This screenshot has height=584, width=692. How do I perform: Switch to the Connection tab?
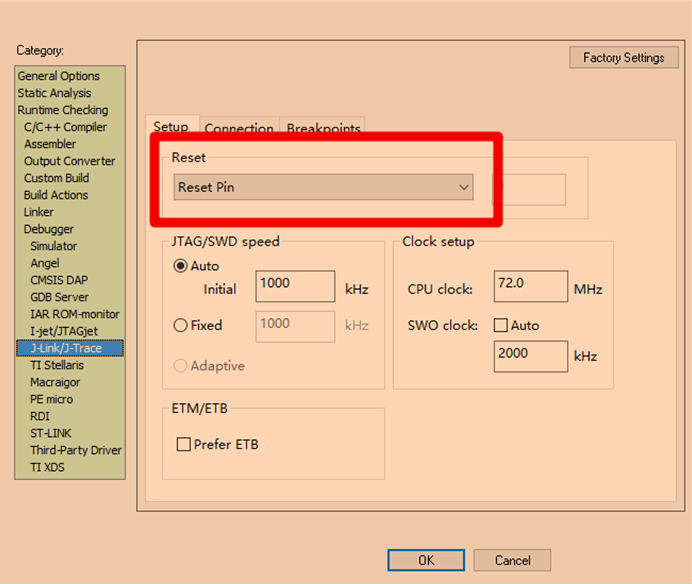(x=239, y=128)
